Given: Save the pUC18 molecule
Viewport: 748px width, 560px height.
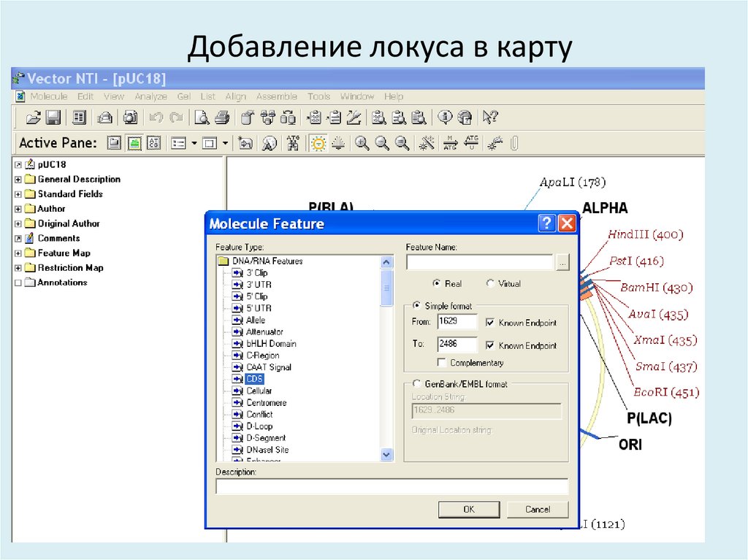Looking at the screenshot, I should coord(52,117).
